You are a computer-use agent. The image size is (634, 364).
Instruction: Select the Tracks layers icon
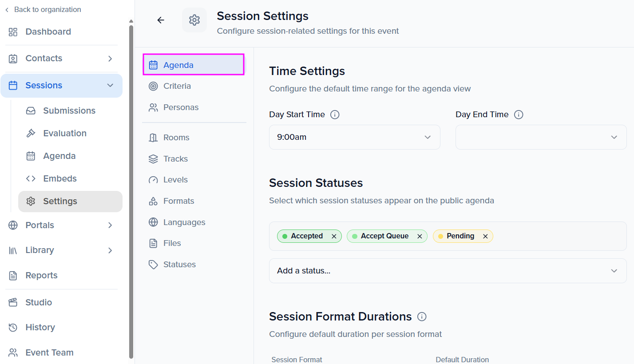pos(153,159)
